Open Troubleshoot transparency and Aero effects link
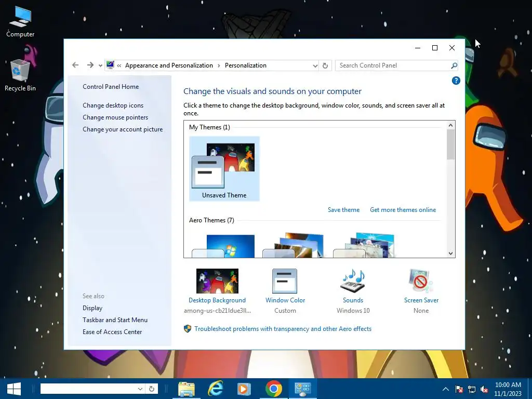Screen dimensions: 532x399 click(x=283, y=329)
